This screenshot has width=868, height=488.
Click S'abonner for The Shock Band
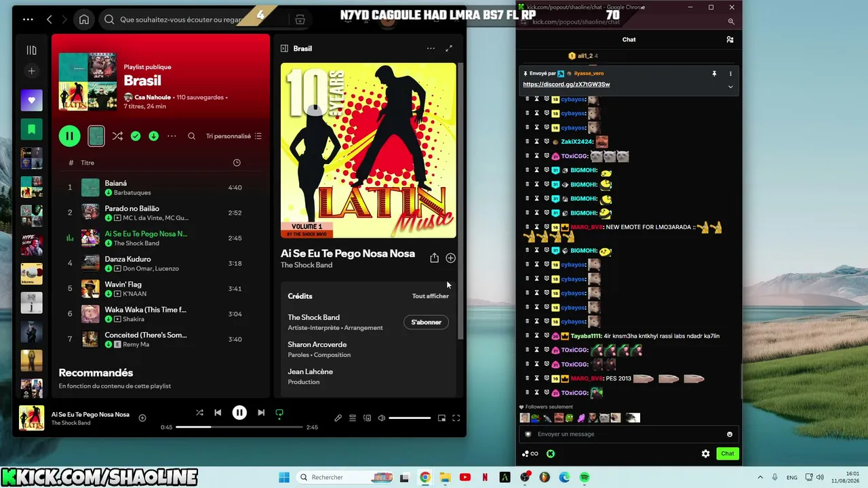pyautogui.click(x=426, y=322)
